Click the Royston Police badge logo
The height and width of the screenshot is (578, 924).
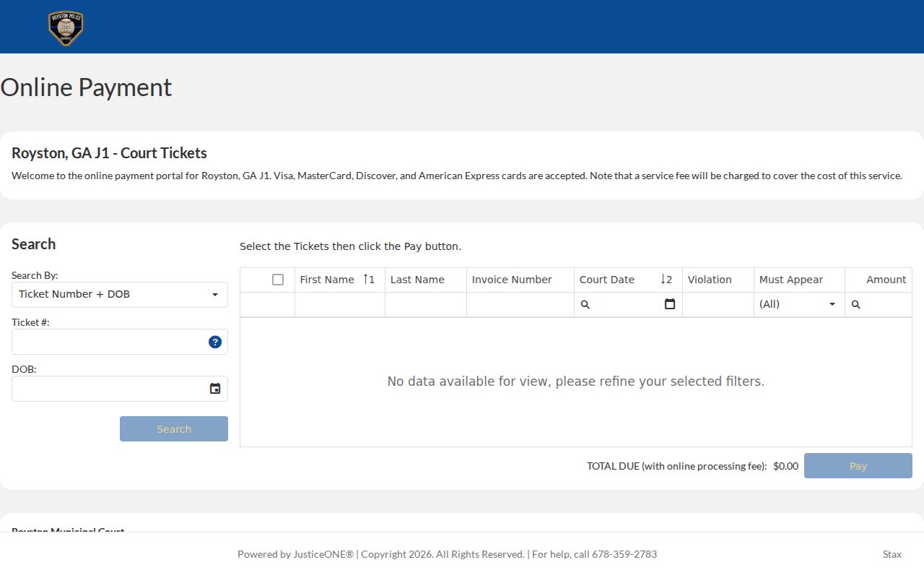[x=66, y=28]
